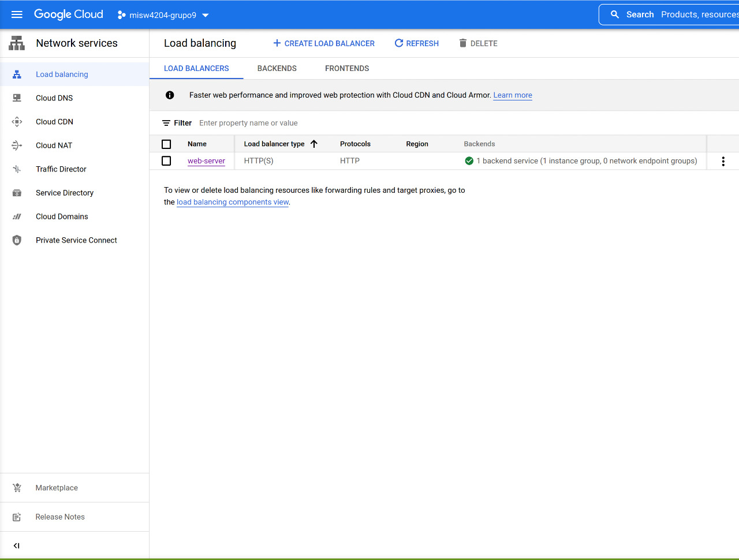The image size is (739, 560).
Task: Open the three-dot menu on web-server row
Action: click(x=723, y=160)
